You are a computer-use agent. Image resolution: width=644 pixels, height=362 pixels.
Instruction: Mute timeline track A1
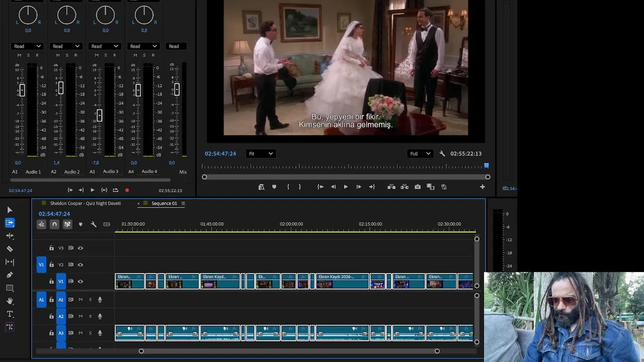click(x=80, y=300)
